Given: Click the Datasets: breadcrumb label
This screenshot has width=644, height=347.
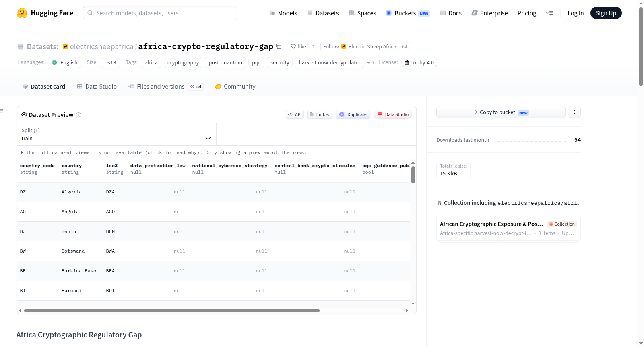Looking at the screenshot, I should (x=43, y=46).
